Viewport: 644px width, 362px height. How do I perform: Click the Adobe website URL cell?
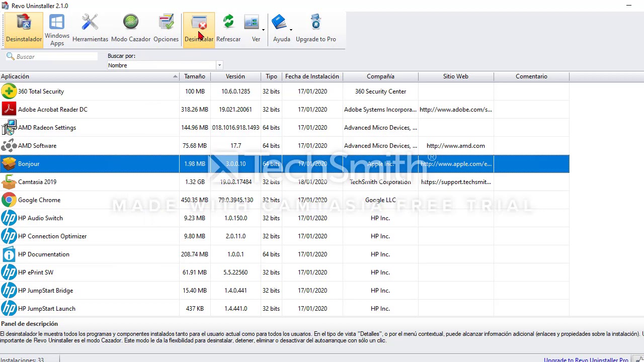(456, 110)
